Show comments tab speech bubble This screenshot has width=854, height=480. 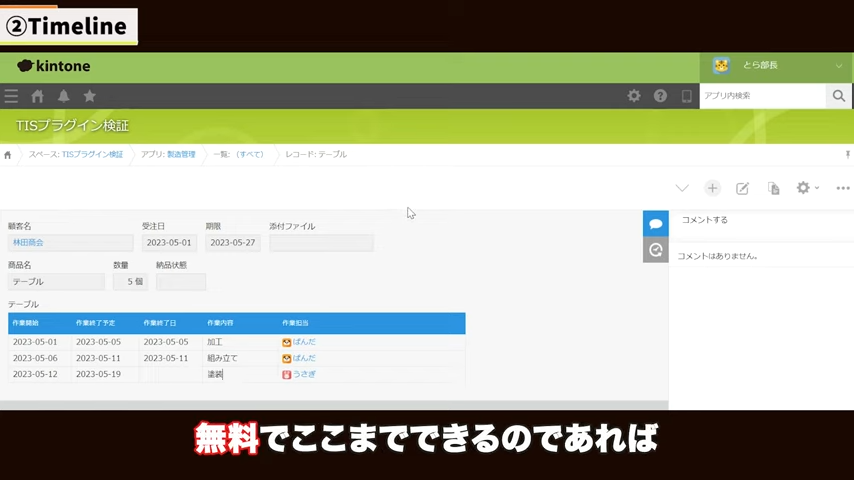(x=656, y=223)
